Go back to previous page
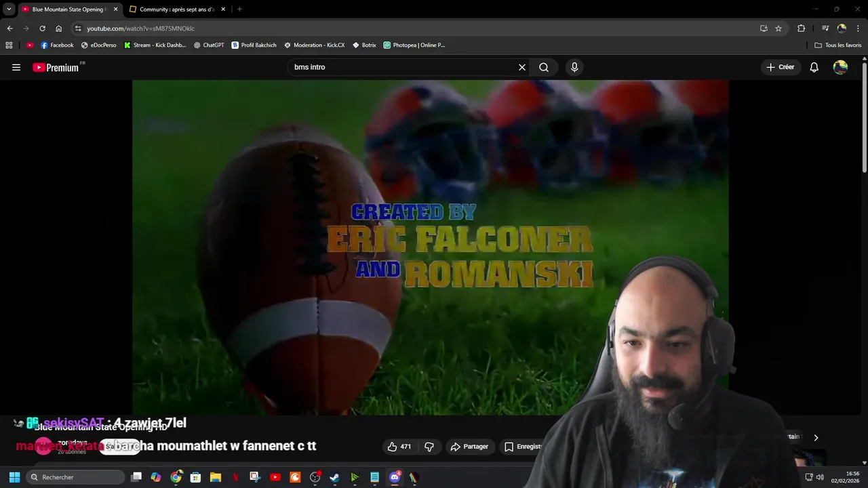This screenshot has height=488, width=868. pos(9,28)
